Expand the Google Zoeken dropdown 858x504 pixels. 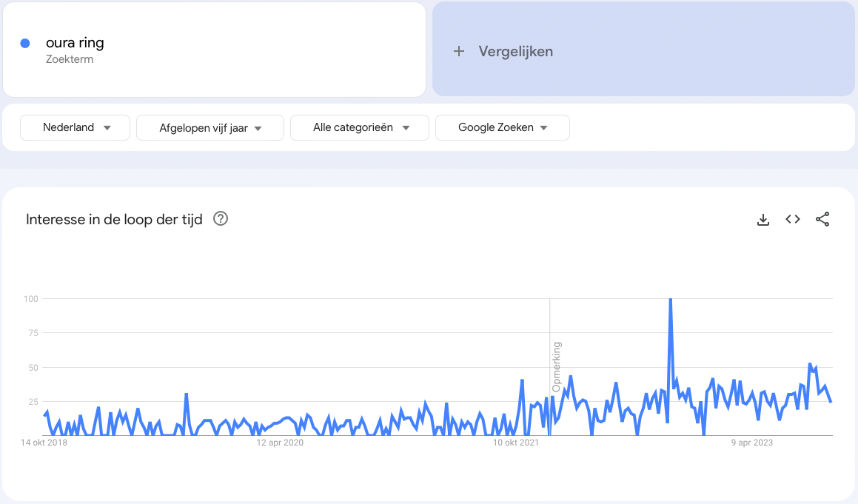(x=503, y=127)
